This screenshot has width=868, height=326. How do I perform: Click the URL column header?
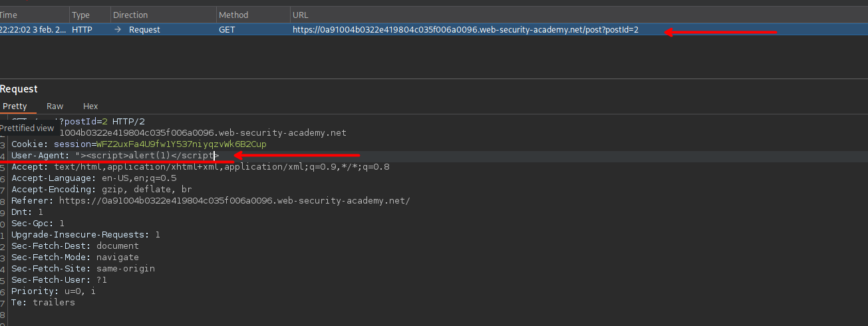click(300, 15)
